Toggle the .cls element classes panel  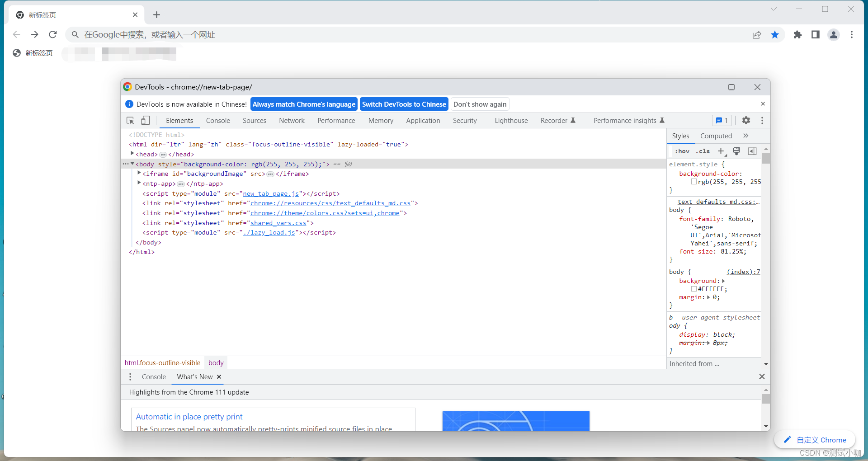[703, 151]
